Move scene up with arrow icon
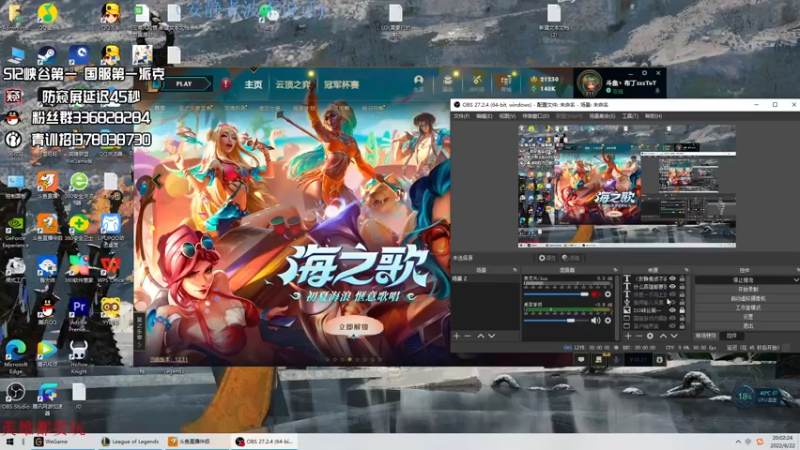The width and height of the screenshot is (800, 450). (480, 336)
